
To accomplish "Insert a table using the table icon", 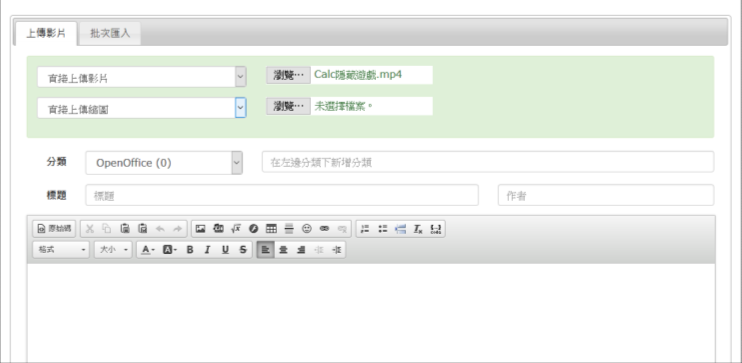I will pos(271,229).
